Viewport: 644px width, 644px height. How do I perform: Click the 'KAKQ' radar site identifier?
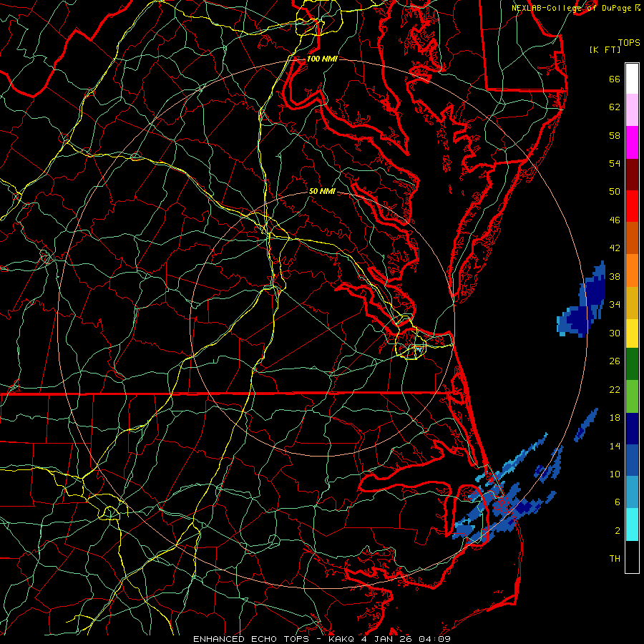point(342,639)
